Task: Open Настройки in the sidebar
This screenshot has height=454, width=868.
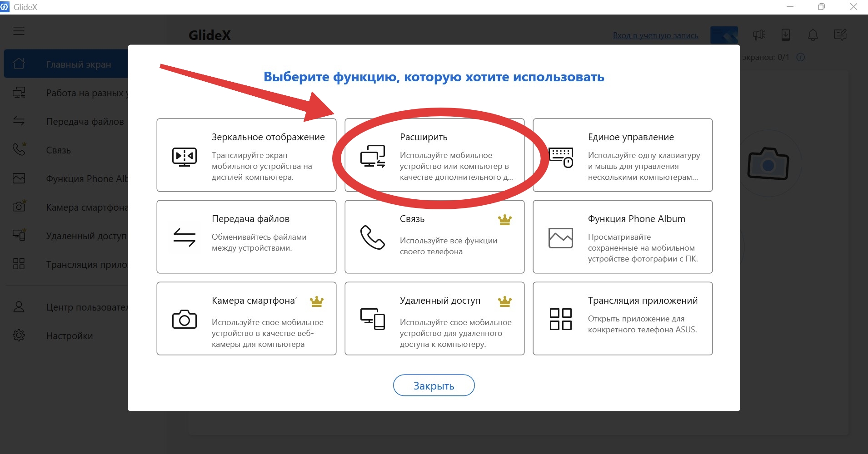Action: [66, 336]
